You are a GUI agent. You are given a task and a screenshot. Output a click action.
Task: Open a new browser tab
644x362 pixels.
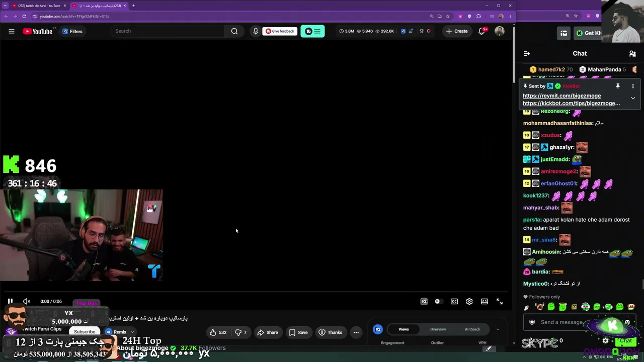pyautogui.click(x=133, y=6)
